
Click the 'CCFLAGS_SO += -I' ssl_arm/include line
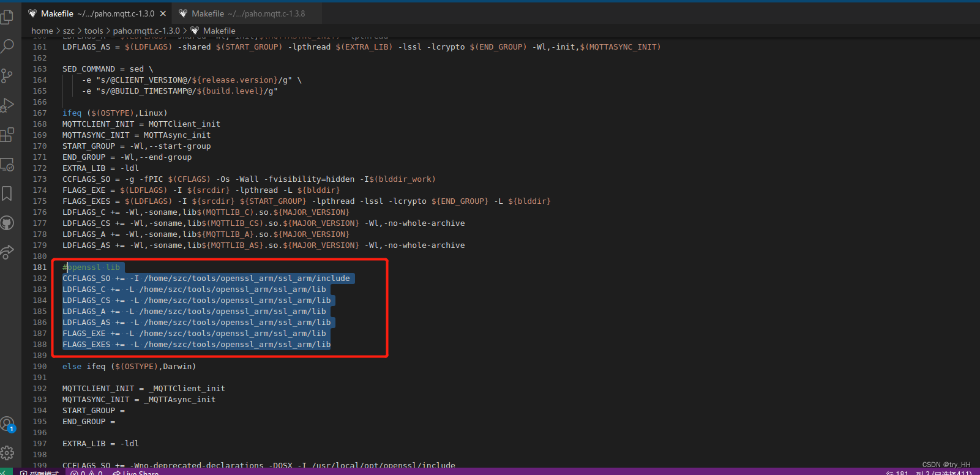206,278
